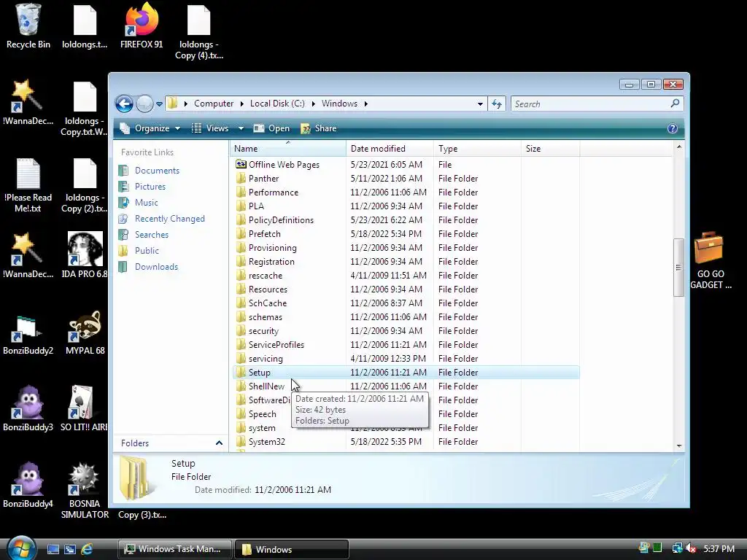This screenshot has height=560, width=747.
Task: Click the Windows folder taskbar button
Action: click(292, 550)
